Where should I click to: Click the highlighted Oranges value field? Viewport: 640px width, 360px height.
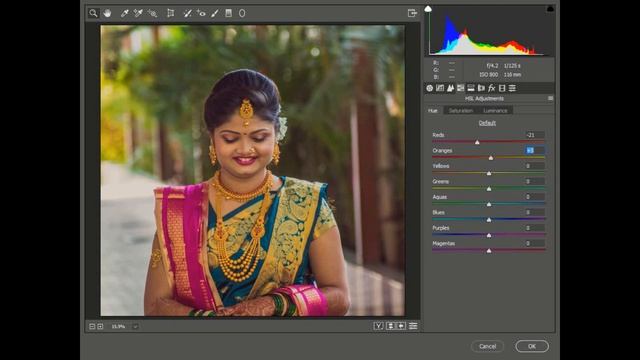pyautogui.click(x=535, y=150)
